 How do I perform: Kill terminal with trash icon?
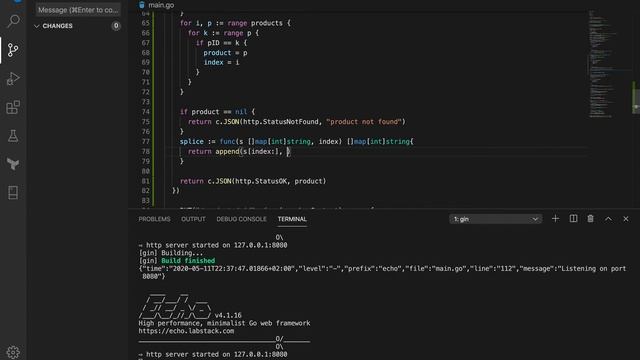coord(590,219)
